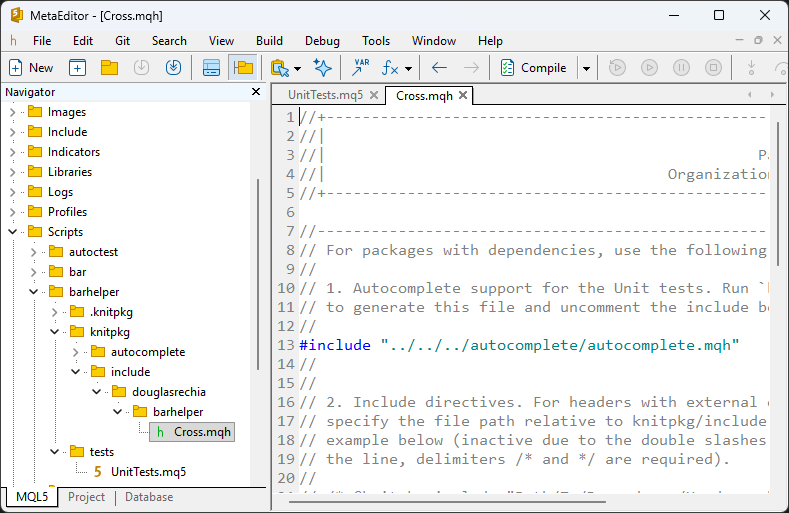The height and width of the screenshot is (513, 789).
Task: Click the new tab plus icon
Action: click(77, 68)
